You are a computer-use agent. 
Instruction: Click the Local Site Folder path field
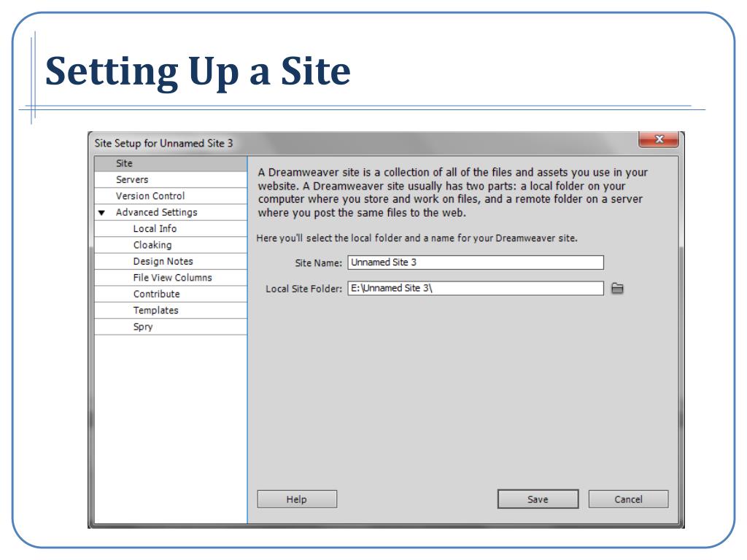click(476, 288)
